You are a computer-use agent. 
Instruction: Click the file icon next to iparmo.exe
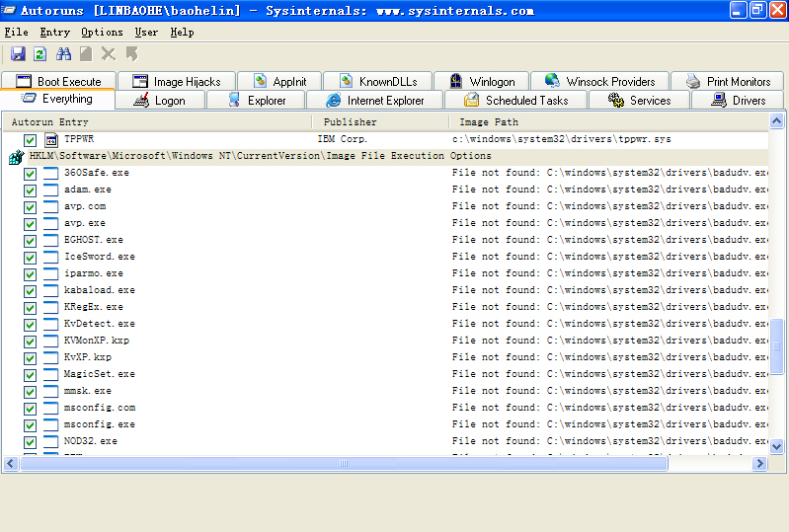pos(50,274)
